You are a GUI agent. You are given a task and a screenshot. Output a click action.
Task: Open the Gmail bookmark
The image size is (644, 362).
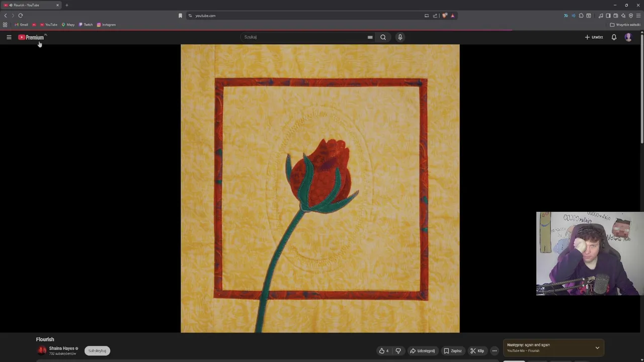22,25
